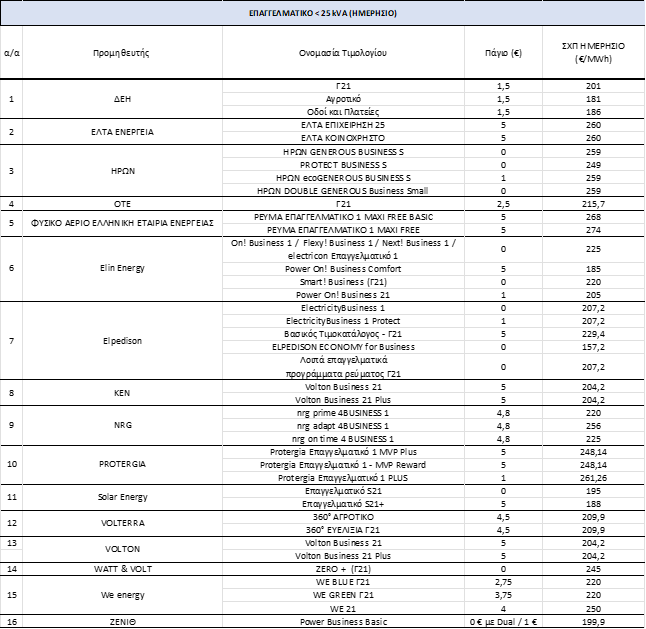Click the ΕΛΤΑ ΕΝΕΡΓΕΙΑ supplier cell
The width and height of the screenshot is (646, 629).
[x=122, y=132]
